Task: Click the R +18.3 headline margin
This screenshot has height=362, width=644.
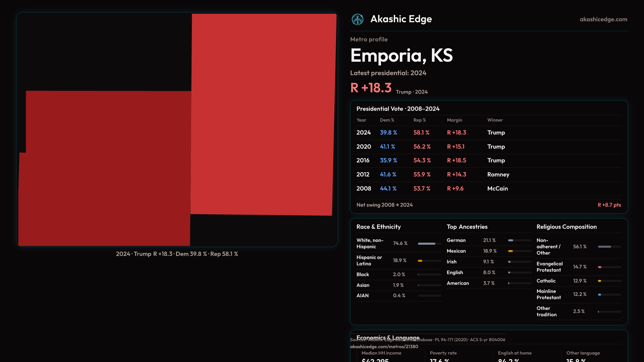Action: (x=371, y=88)
